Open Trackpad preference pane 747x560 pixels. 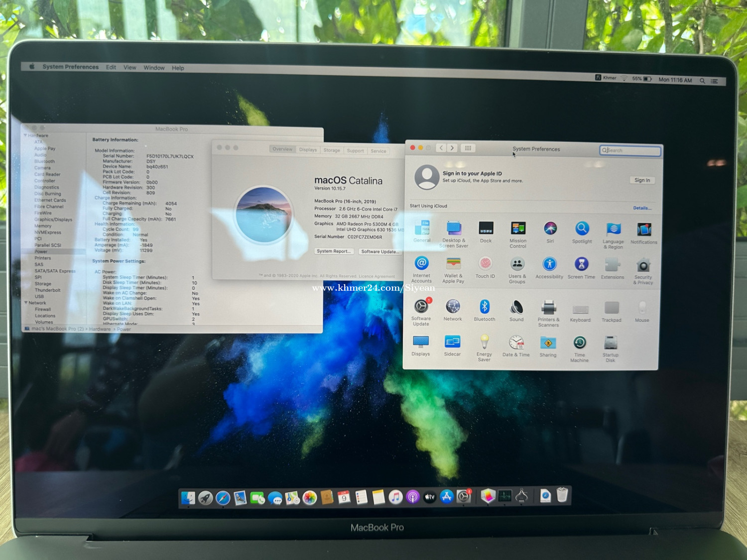coord(612,312)
